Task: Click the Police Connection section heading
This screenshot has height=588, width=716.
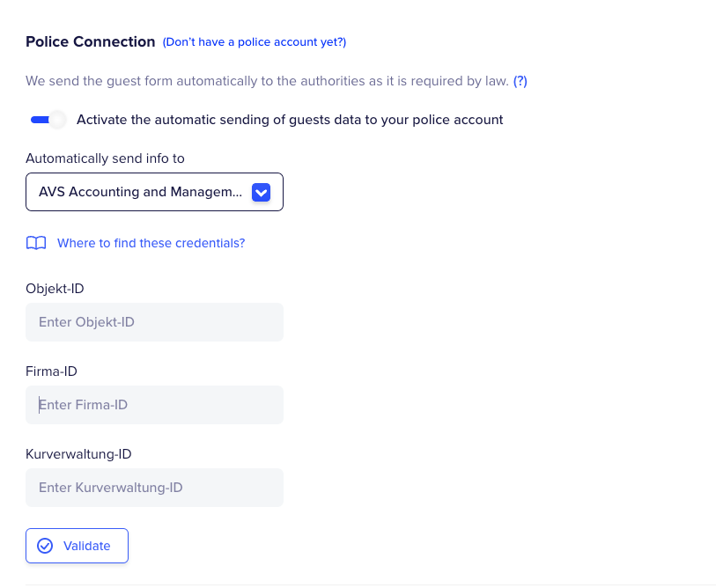Action: (x=90, y=41)
